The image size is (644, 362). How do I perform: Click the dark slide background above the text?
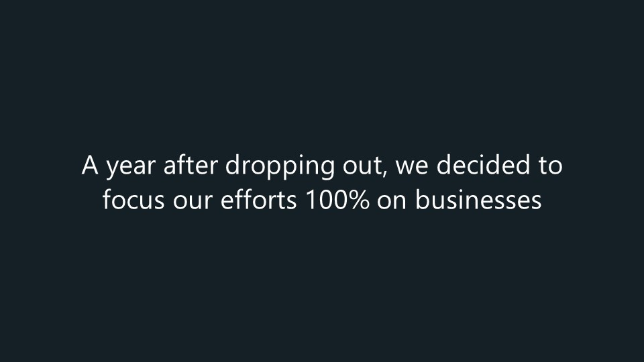tap(322, 74)
